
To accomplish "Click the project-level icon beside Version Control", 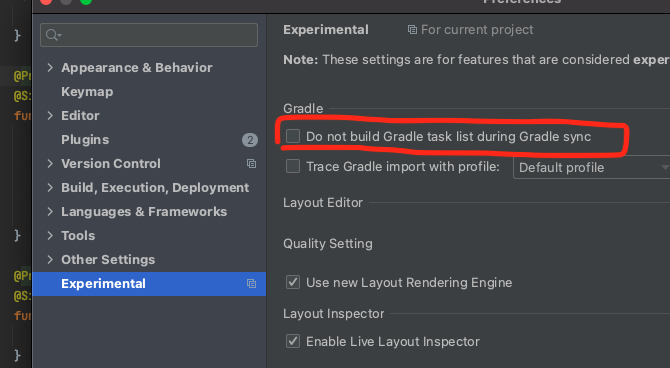I will point(251,164).
